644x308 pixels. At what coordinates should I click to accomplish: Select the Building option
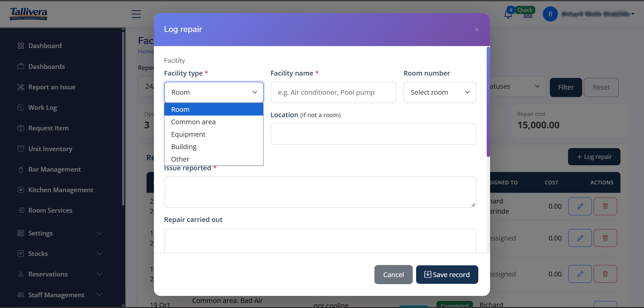click(x=214, y=147)
